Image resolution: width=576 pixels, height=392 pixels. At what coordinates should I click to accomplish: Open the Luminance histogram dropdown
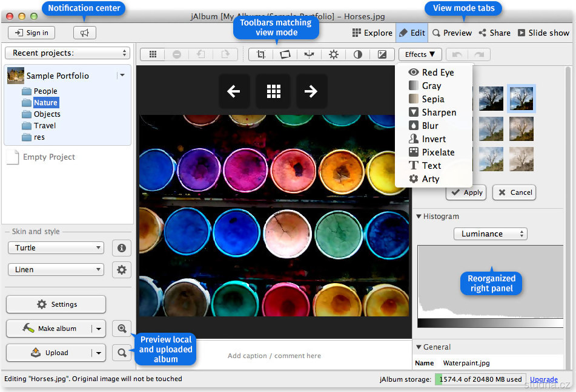tap(490, 234)
